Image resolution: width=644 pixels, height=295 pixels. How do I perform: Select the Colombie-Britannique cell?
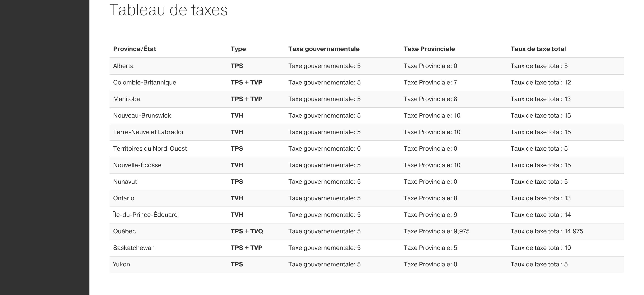coord(144,82)
